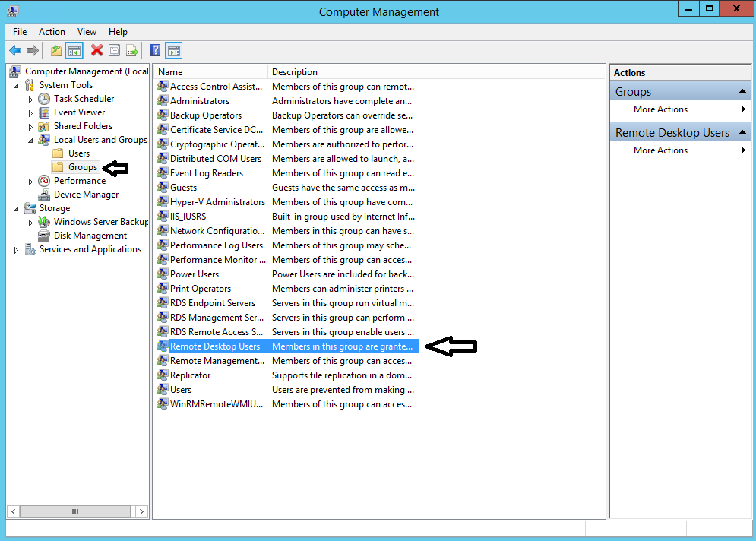Toggle the Show/Hide Action Pane icon
The width and height of the screenshot is (756, 541).
click(x=173, y=50)
